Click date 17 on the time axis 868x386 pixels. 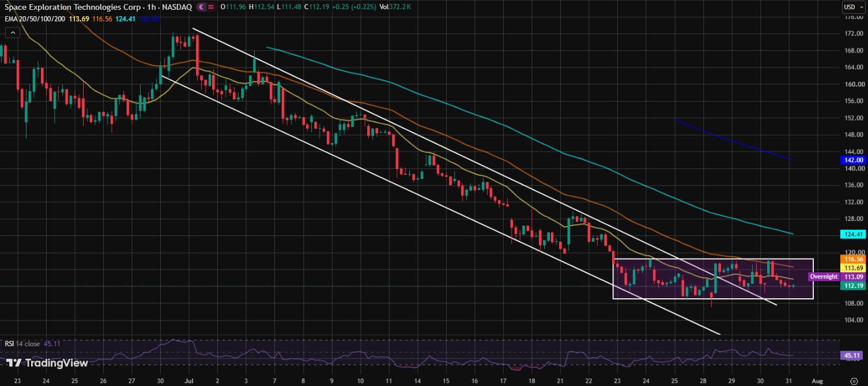pyautogui.click(x=503, y=381)
